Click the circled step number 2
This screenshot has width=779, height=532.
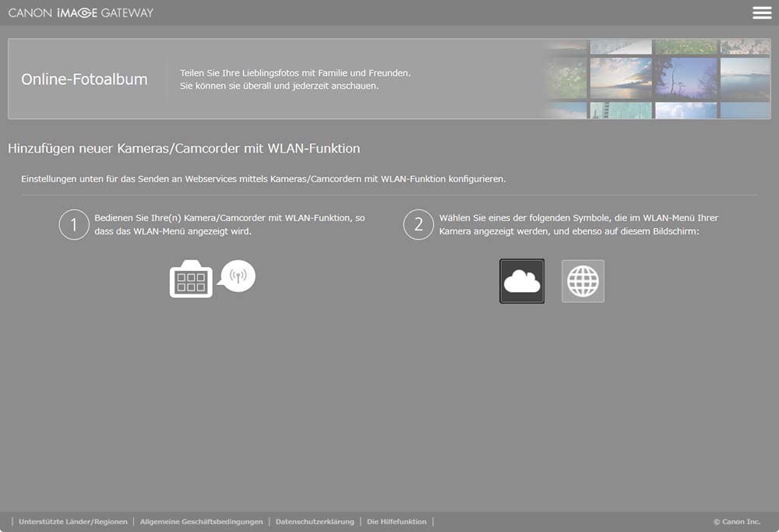point(418,225)
